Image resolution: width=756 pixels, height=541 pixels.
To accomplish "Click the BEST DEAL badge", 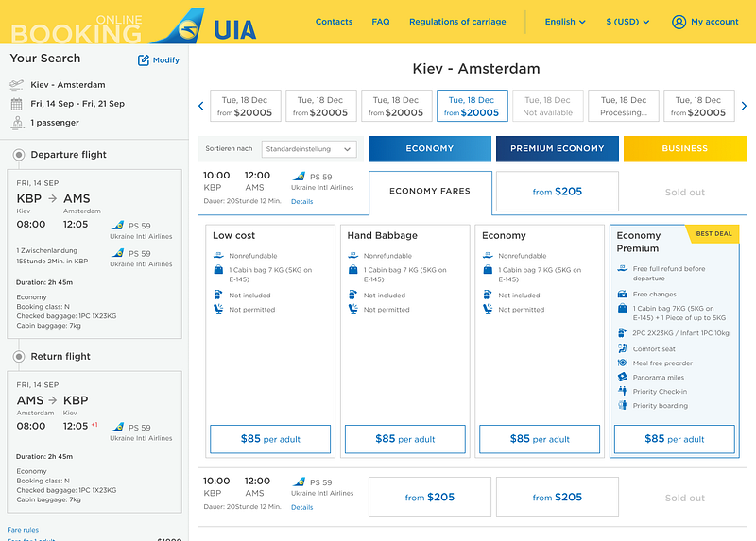I will (713, 233).
